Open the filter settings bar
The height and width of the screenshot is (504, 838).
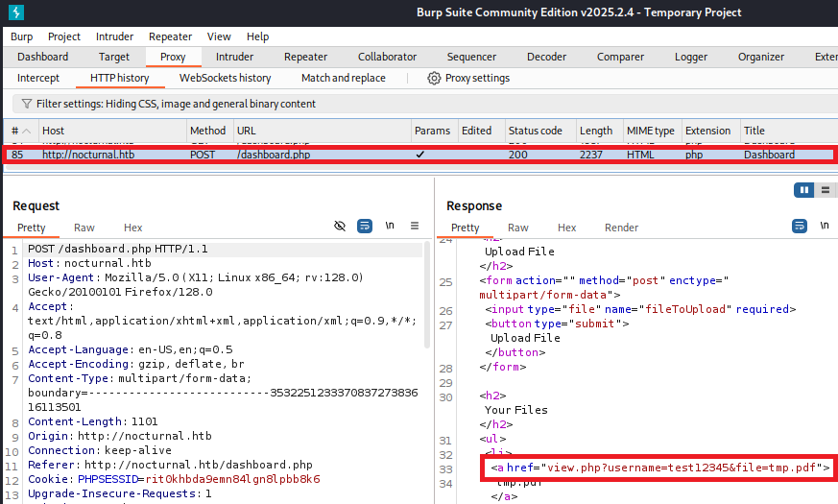coord(173,104)
